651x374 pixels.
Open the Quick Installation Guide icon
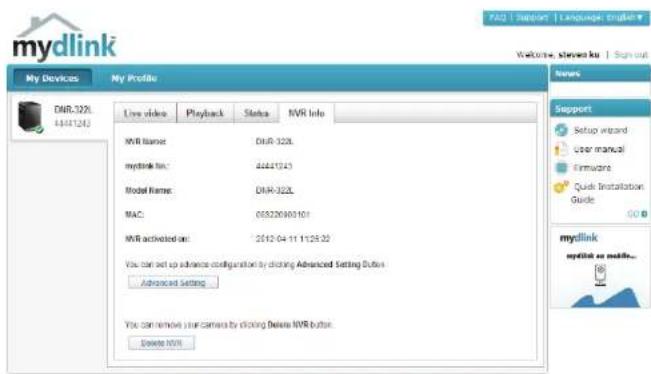561,187
